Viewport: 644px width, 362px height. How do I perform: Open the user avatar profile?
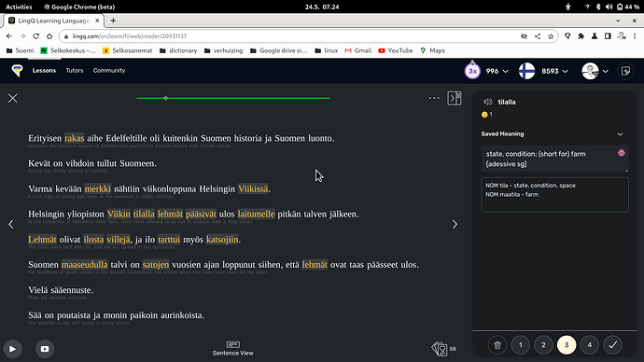pyautogui.click(x=590, y=71)
